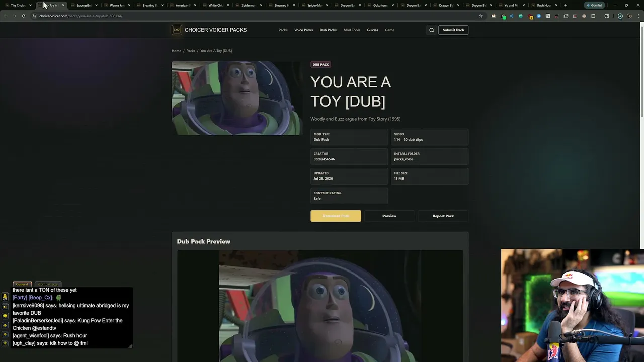644x362 pixels.
Task: Open the Game navigation item
Action: pos(390,30)
